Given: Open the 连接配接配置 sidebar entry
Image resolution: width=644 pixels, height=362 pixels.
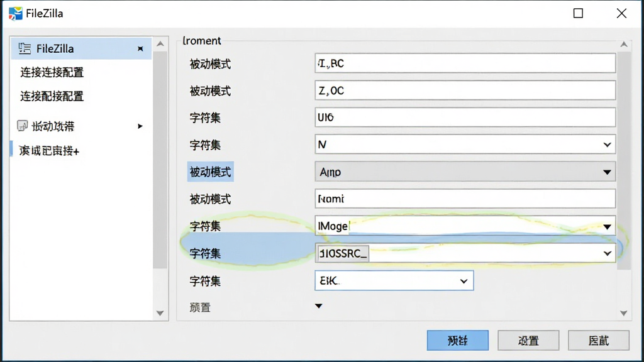Looking at the screenshot, I should (52, 96).
